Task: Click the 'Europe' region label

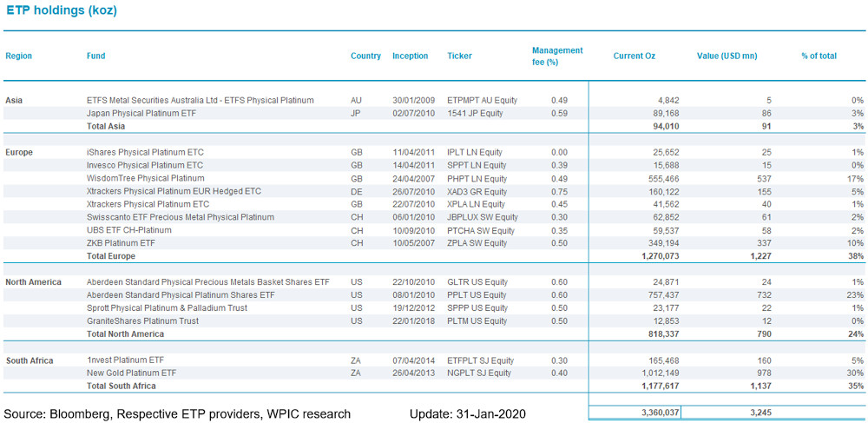Action: [x=18, y=152]
